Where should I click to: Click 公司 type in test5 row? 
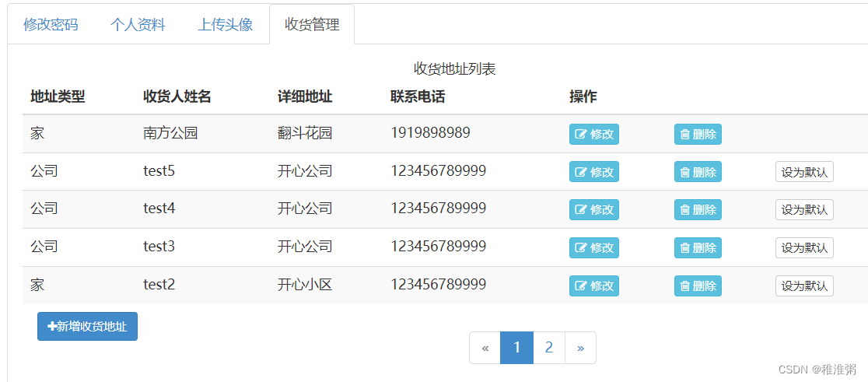44,172
